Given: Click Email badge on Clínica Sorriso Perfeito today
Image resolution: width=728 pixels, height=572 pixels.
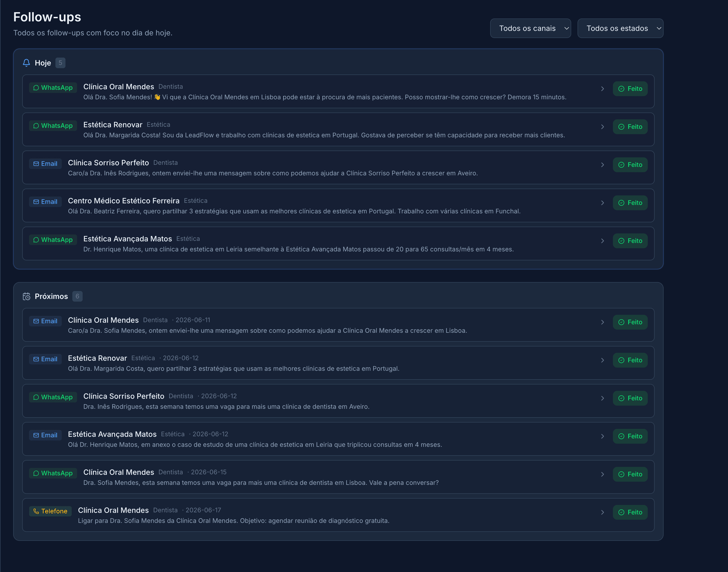Looking at the screenshot, I should (45, 164).
